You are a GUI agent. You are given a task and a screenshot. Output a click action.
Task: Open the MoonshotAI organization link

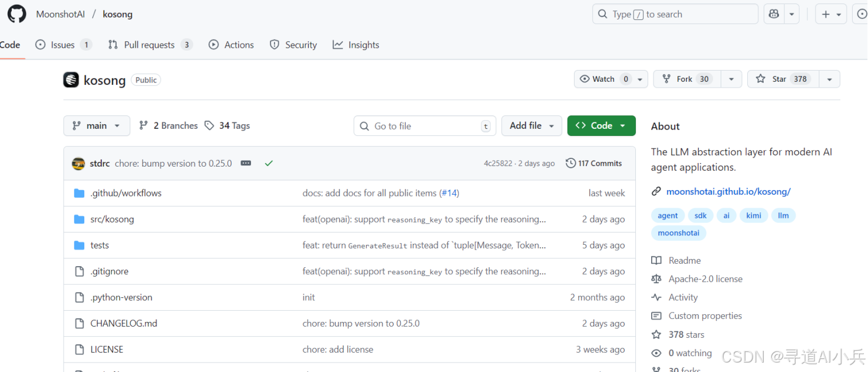[61, 14]
